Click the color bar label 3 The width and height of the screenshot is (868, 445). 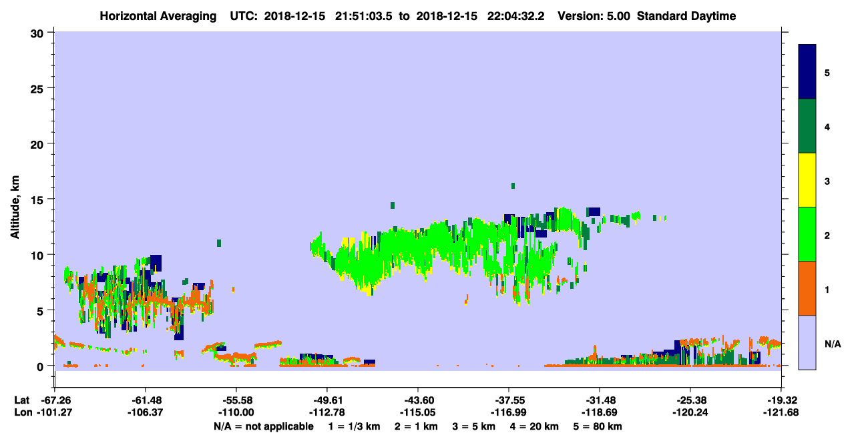pyautogui.click(x=827, y=181)
